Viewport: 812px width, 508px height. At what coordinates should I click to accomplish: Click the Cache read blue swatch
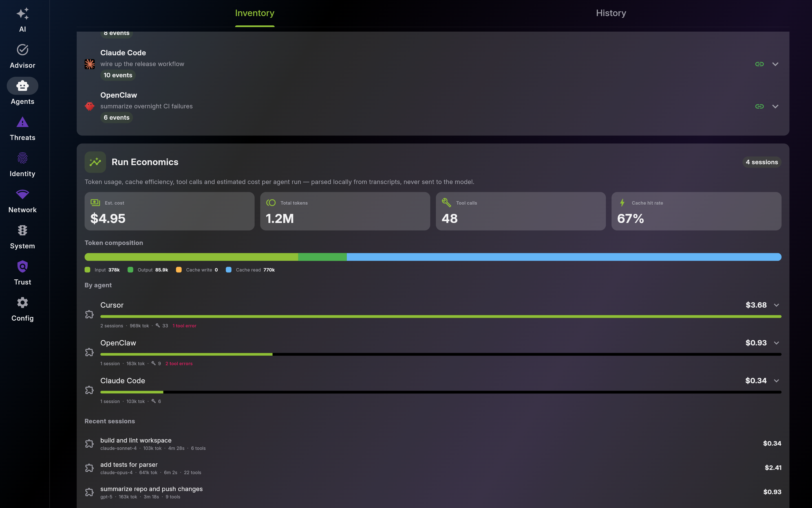tap(228, 270)
